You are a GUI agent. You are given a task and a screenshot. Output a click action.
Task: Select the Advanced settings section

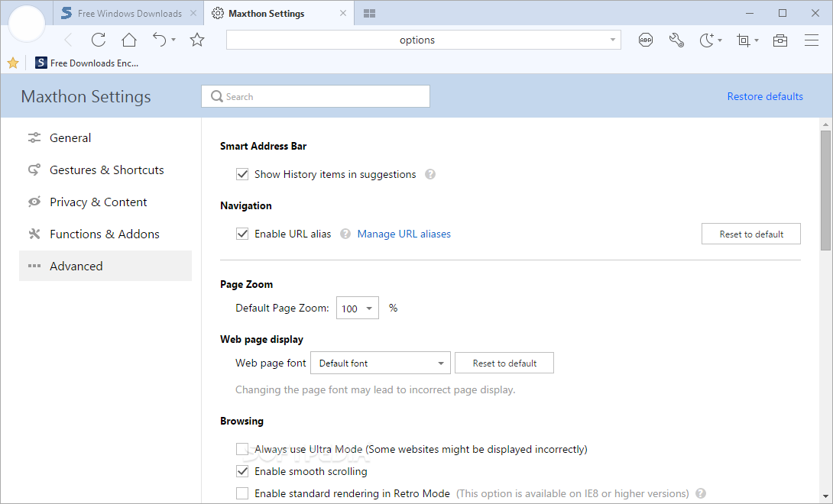coord(105,266)
